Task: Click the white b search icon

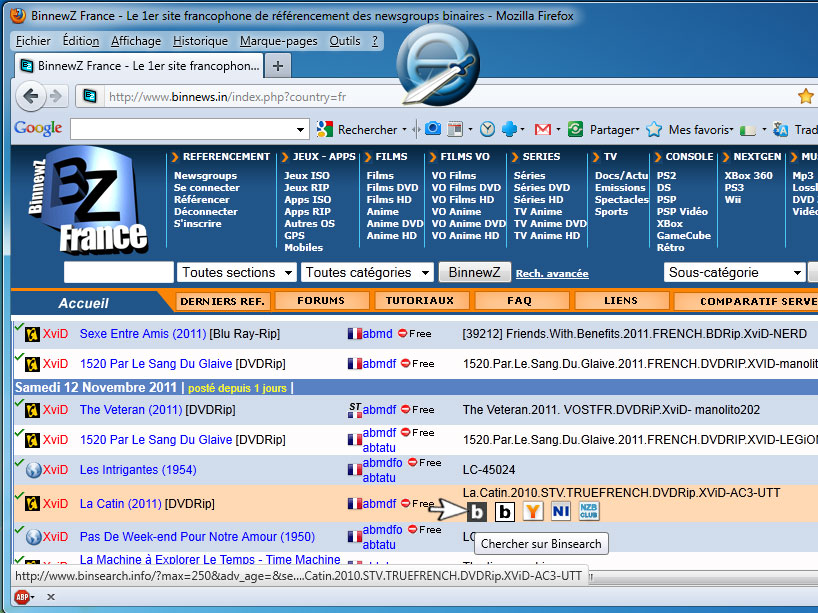Action: coord(504,512)
